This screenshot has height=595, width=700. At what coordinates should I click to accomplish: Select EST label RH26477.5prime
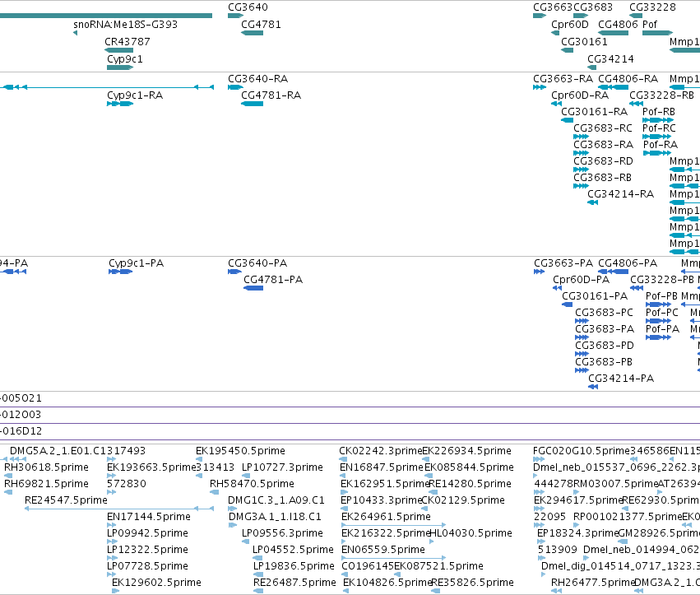(x=592, y=583)
